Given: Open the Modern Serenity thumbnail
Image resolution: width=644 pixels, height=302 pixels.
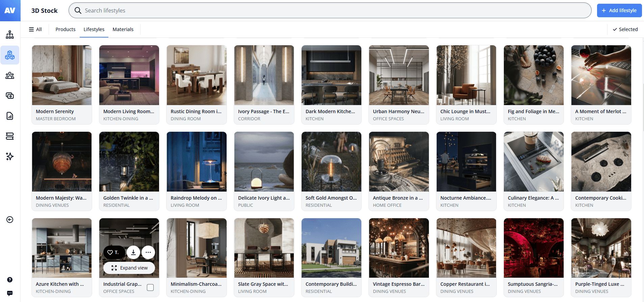Looking at the screenshot, I should (62, 75).
